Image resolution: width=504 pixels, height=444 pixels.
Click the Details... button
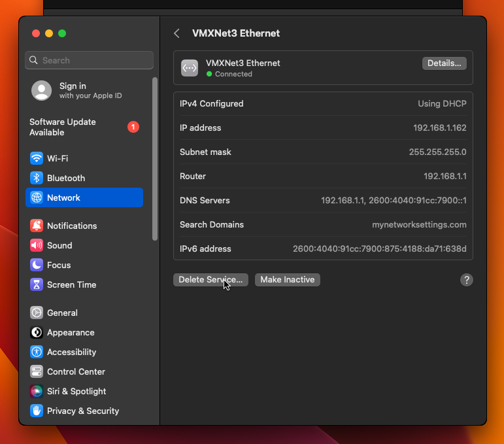(x=444, y=63)
